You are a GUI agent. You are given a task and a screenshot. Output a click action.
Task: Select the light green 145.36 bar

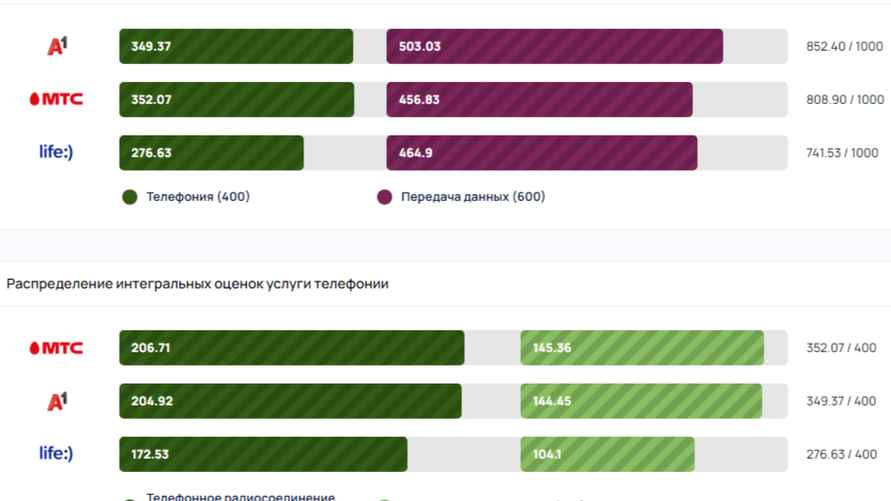(641, 348)
